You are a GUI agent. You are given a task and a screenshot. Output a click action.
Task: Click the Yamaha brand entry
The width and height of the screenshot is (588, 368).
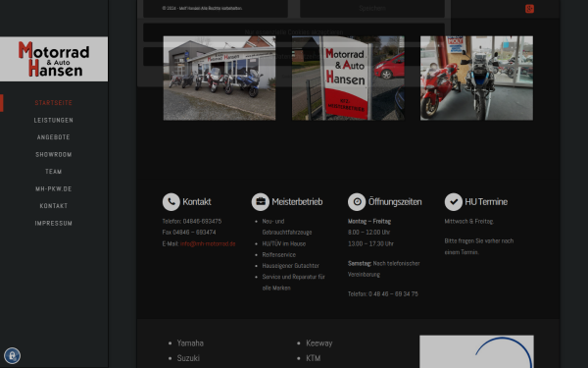[x=190, y=343]
